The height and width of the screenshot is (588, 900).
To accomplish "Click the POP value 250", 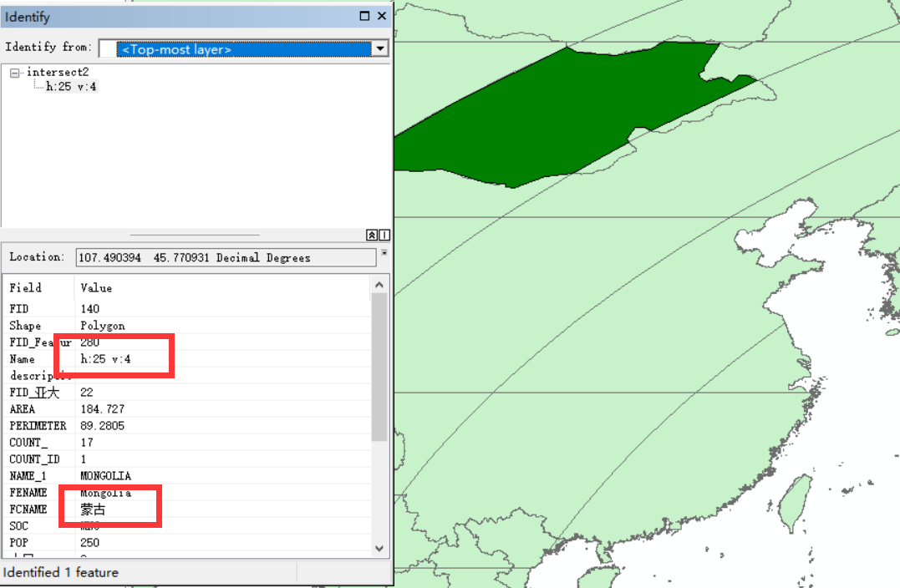I will coord(86,542).
